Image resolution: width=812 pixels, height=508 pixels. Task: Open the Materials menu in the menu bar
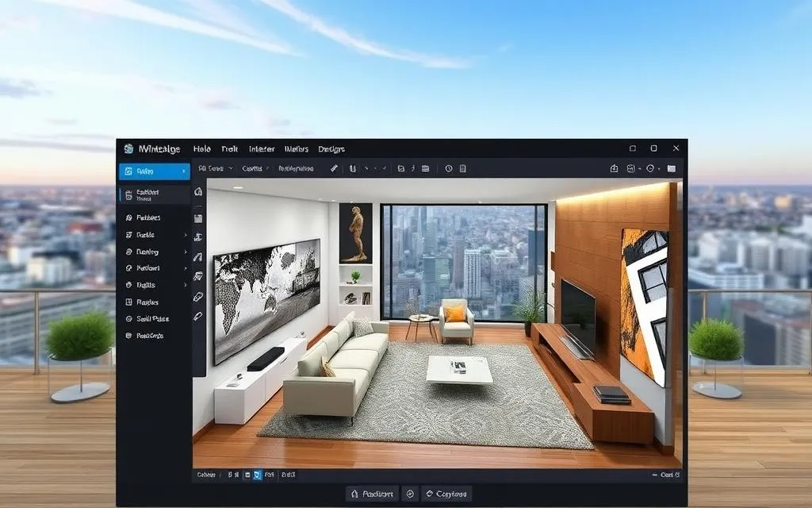point(295,149)
